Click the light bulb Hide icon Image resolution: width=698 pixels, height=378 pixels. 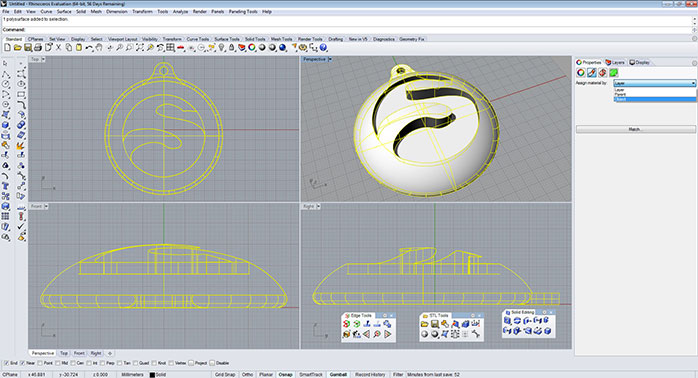point(222,48)
